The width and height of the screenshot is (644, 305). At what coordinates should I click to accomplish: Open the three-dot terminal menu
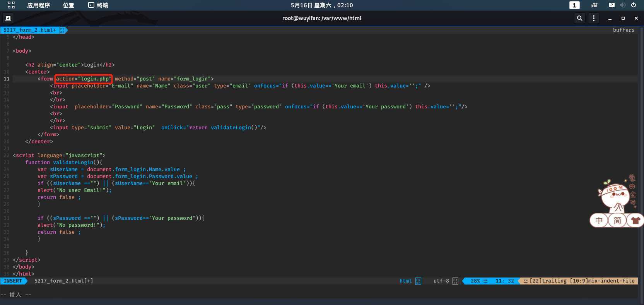point(594,18)
